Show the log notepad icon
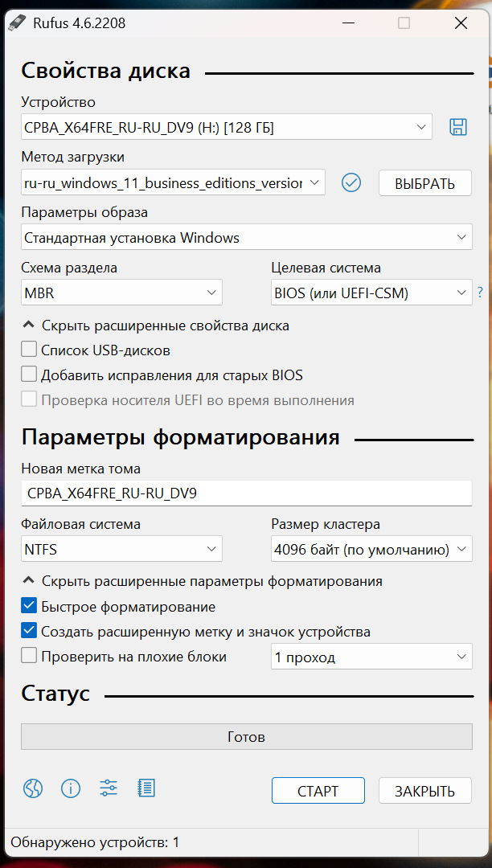Image resolution: width=492 pixels, height=868 pixels. tap(146, 788)
